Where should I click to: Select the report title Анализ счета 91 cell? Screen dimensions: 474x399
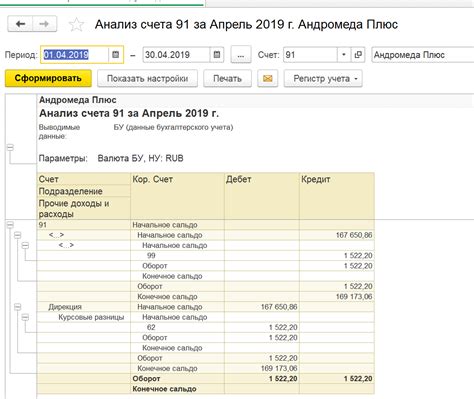(x=129, y=113)
